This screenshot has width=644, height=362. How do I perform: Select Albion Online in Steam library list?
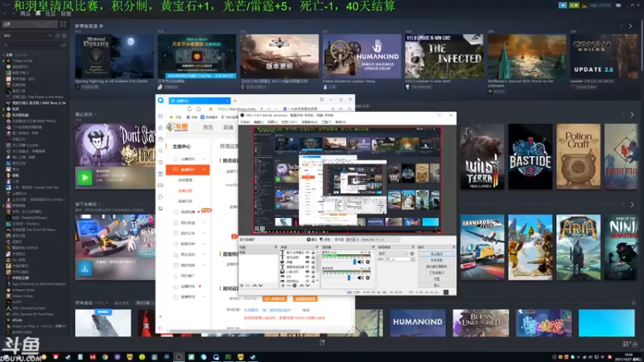(23, 296)
